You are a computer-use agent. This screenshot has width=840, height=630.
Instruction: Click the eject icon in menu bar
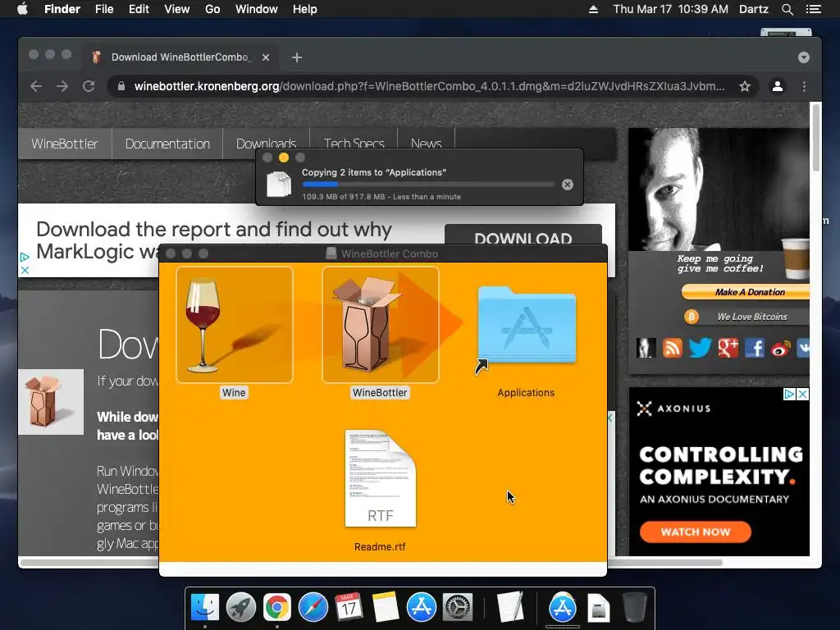point(593,9)
